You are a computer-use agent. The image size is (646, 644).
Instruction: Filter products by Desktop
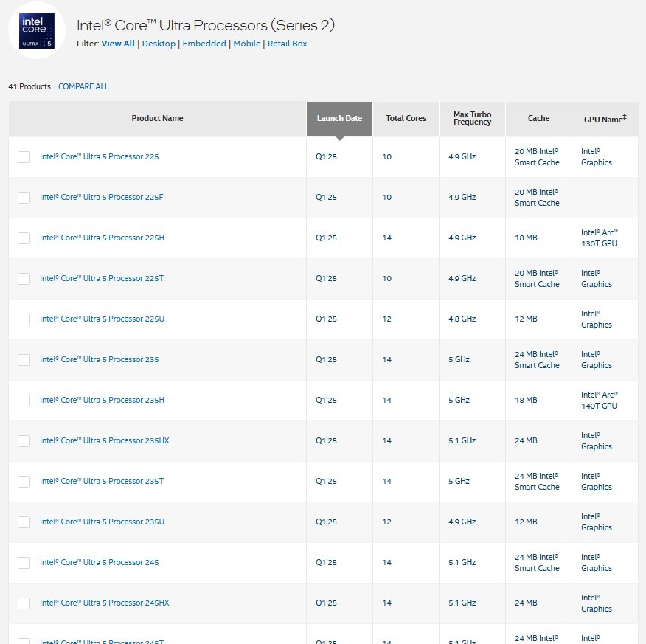(x=159, y=44)
